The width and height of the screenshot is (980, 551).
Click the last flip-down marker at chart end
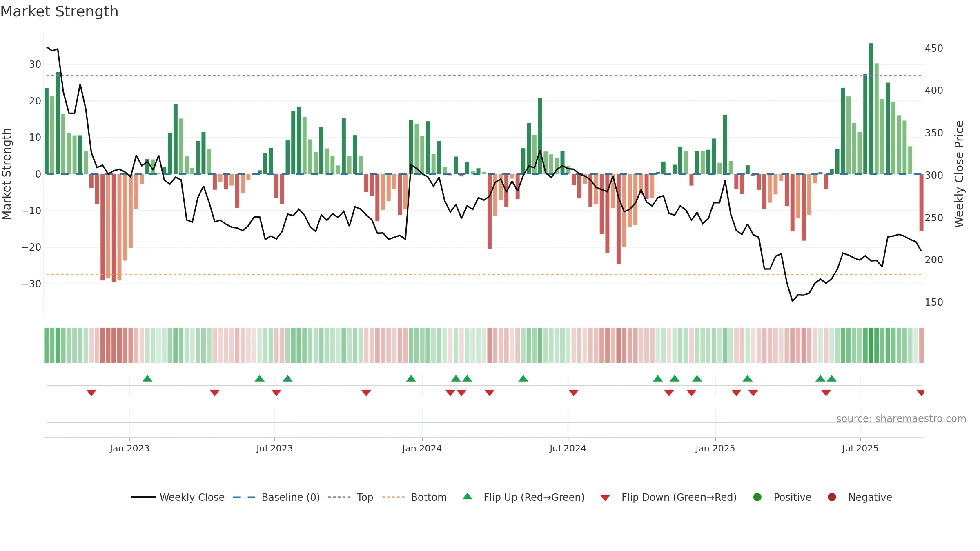point(920,393)
